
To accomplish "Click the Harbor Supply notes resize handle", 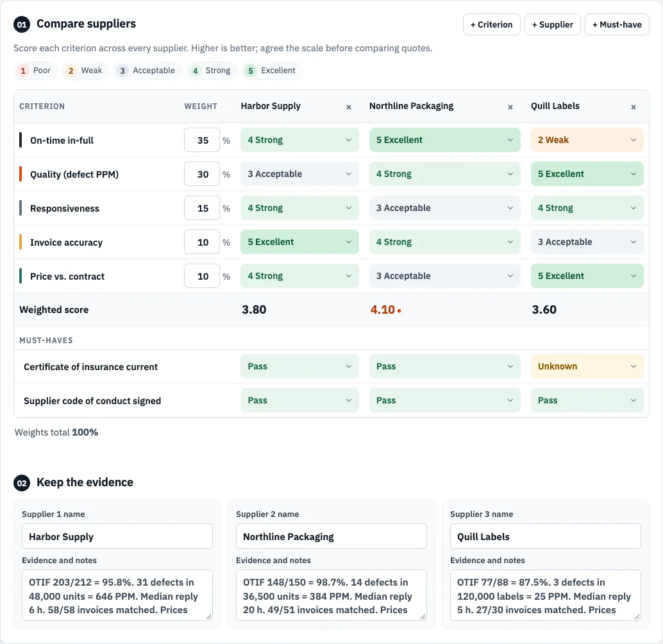I will click(209, 617).
